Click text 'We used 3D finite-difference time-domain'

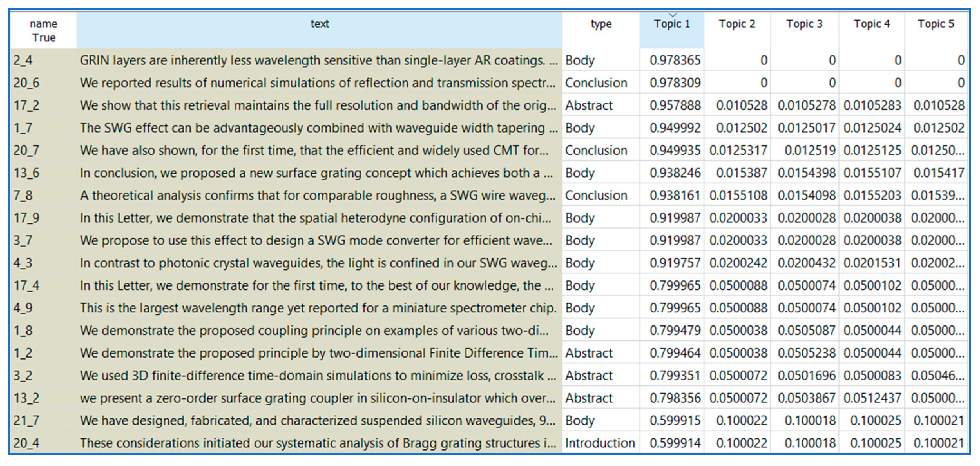(x=318, y=375)
